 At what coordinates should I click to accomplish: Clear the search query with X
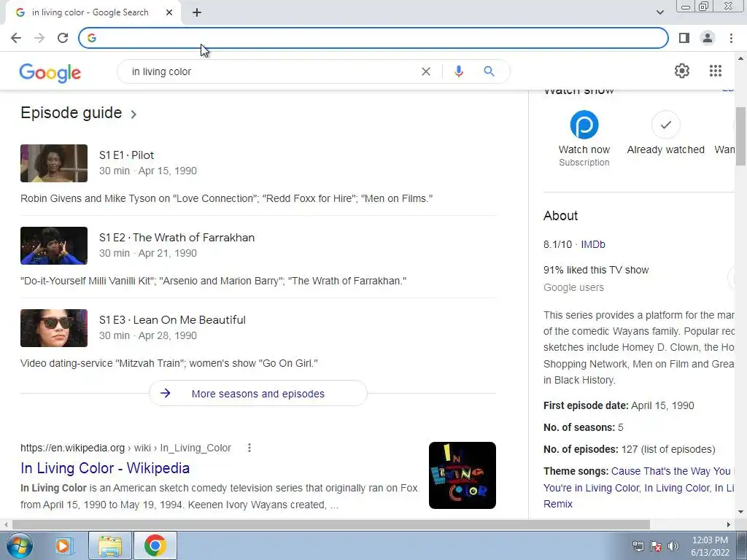coord(426,71)
